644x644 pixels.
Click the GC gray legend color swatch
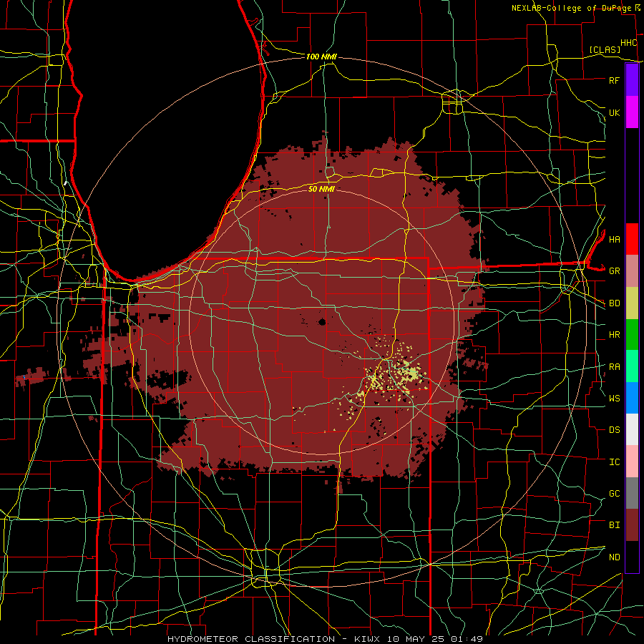[x=632, y=493]
